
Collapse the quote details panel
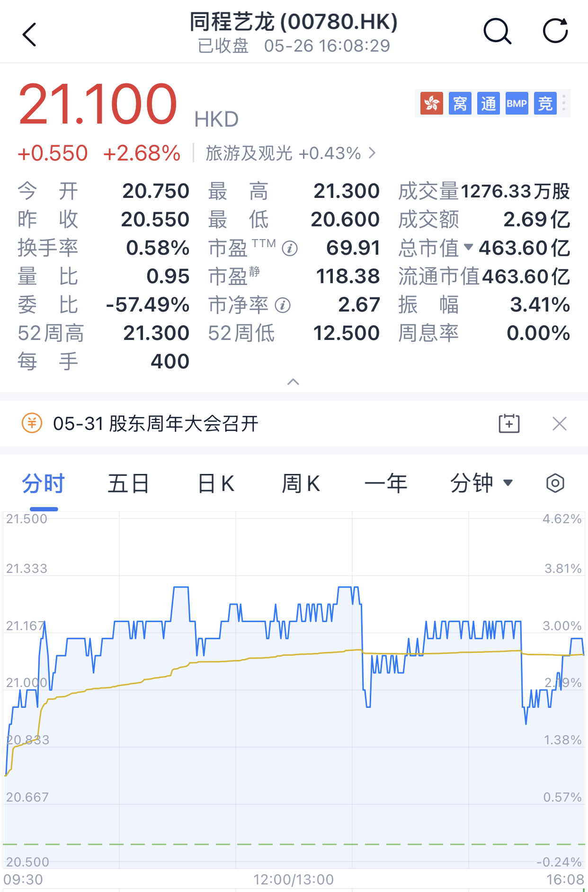(x=294, y=382)
